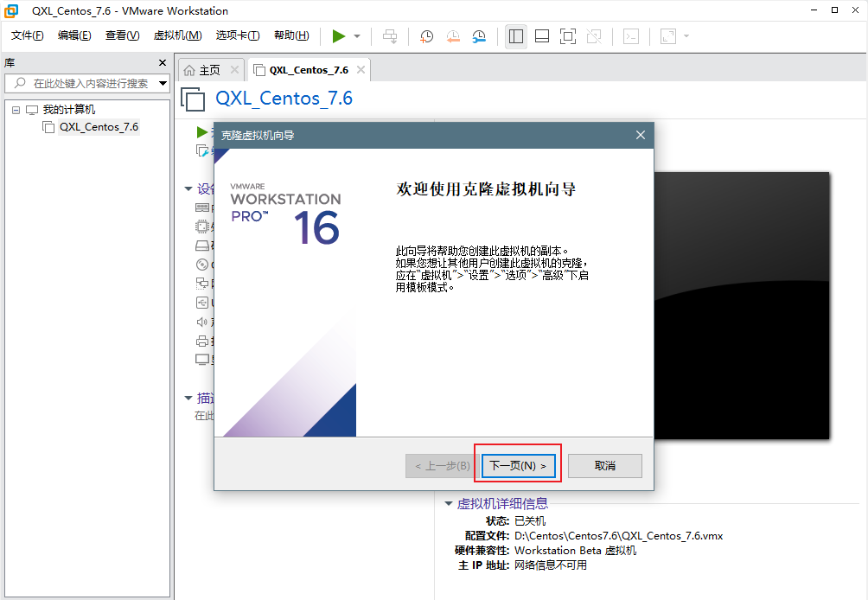The height and width of the screenshot is (600, 868).
Task: Select 我的计算机 in the library tree
Action: (68, 110)
